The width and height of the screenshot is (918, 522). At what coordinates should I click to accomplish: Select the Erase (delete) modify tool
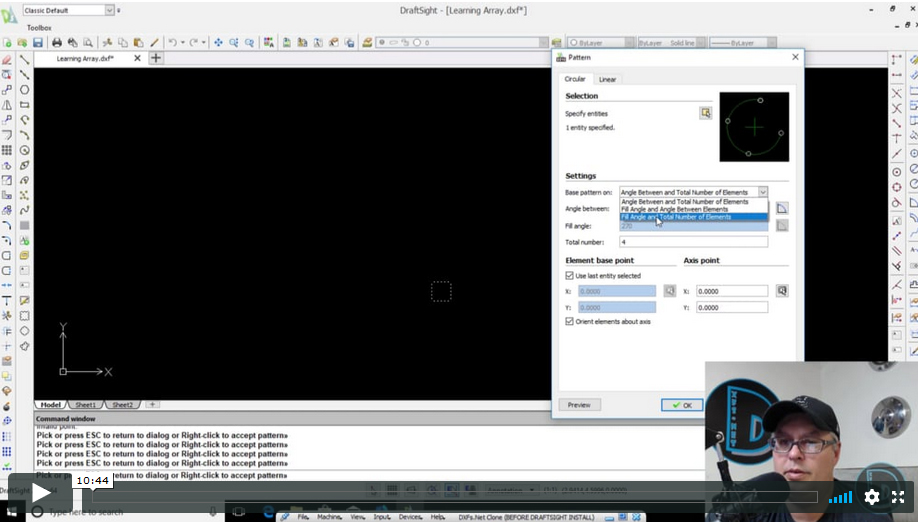click(x=7, y=60)
